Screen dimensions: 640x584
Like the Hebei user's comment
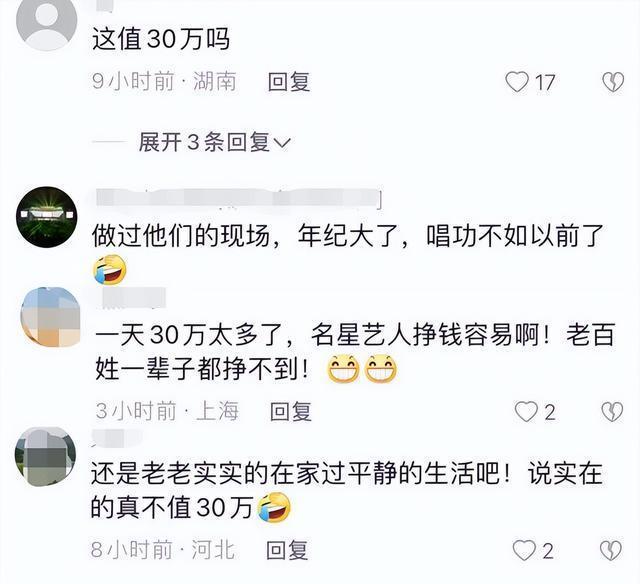pos(524,550)
